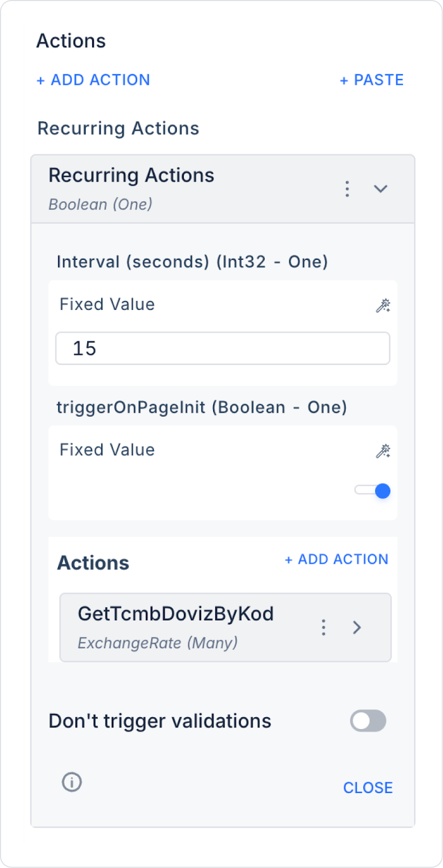The width and height of the screenshot is (443, 868).
Task: Click the Recurring Actions card title
Action: point(131,175)
